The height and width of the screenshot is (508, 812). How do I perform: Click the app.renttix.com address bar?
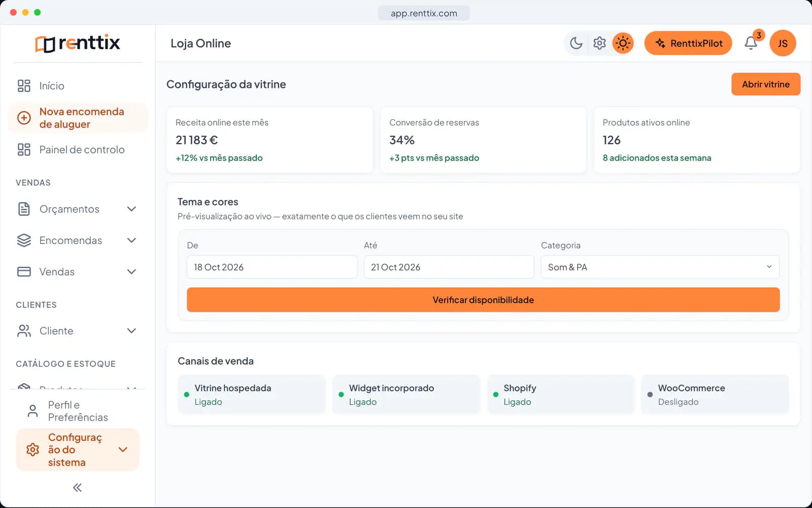(x=424, y=13)
